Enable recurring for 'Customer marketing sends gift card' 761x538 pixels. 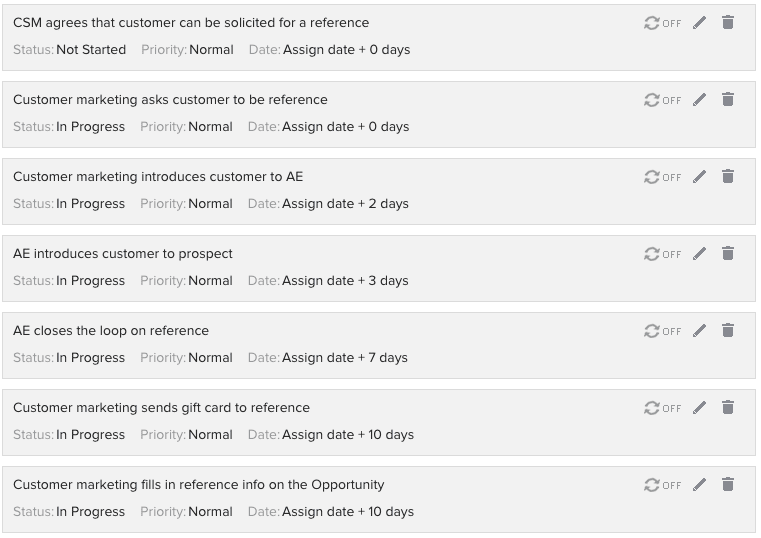[x=662, y=408]
